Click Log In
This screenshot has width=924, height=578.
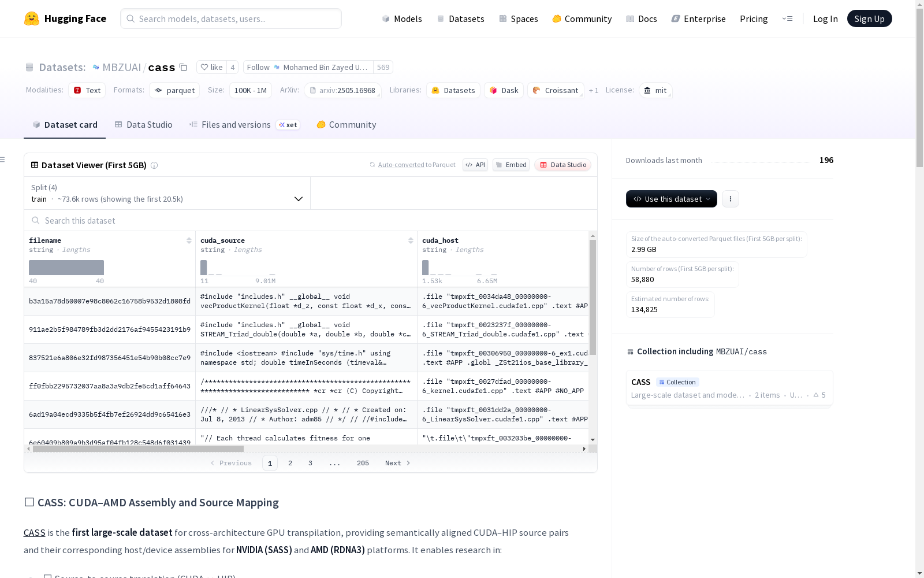coord(825,18)
